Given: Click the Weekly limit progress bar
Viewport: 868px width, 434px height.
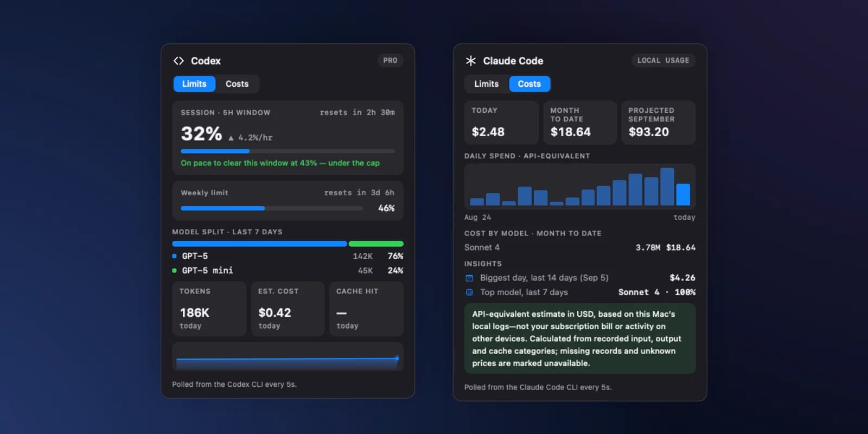Looking at the screenshot, I should (272, 208).
